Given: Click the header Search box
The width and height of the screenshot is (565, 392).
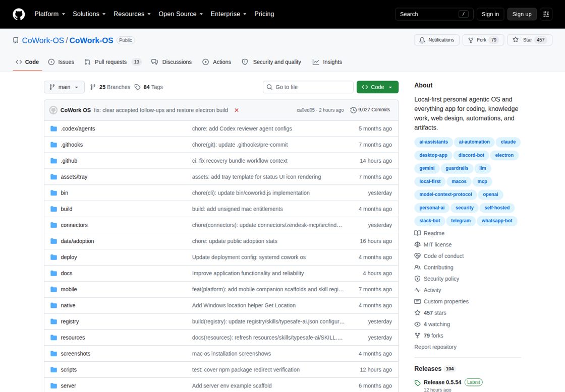Looking at the screenshot, I should click(434, 14).
